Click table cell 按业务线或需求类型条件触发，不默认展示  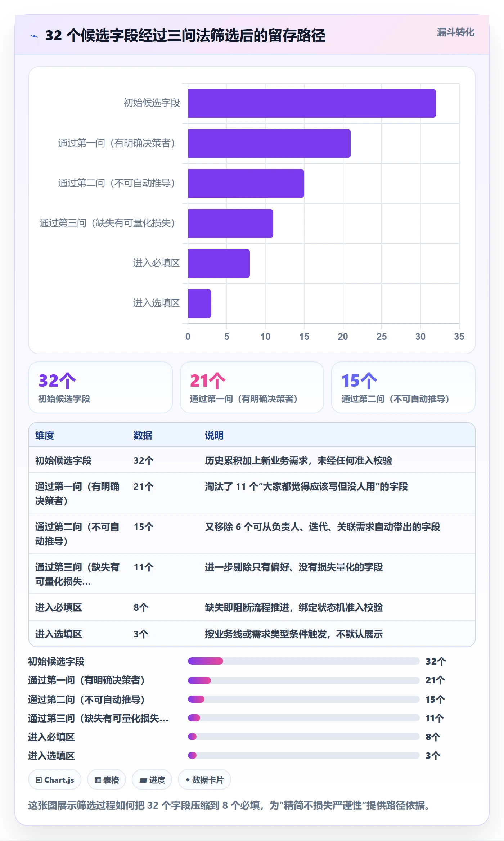tap(294, 634)
